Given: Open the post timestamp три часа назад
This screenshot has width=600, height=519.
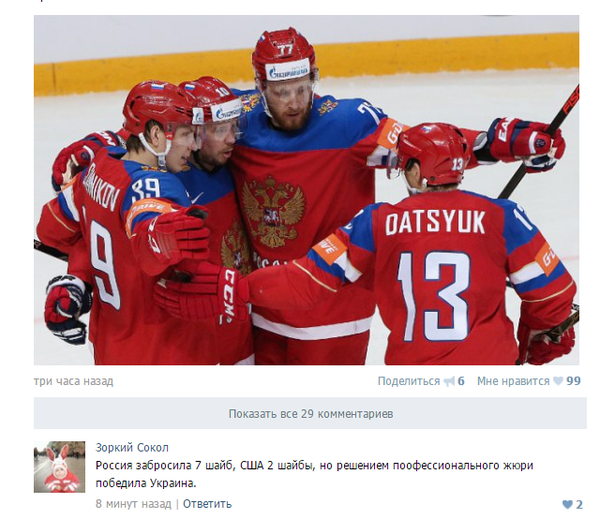Looking at the screenshot, I should 73,381.
